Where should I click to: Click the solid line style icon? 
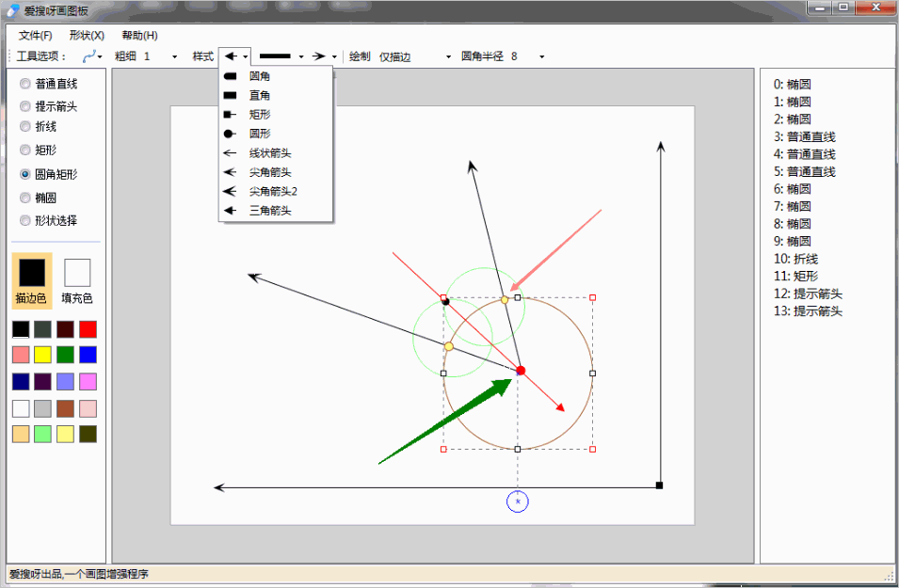275,56
